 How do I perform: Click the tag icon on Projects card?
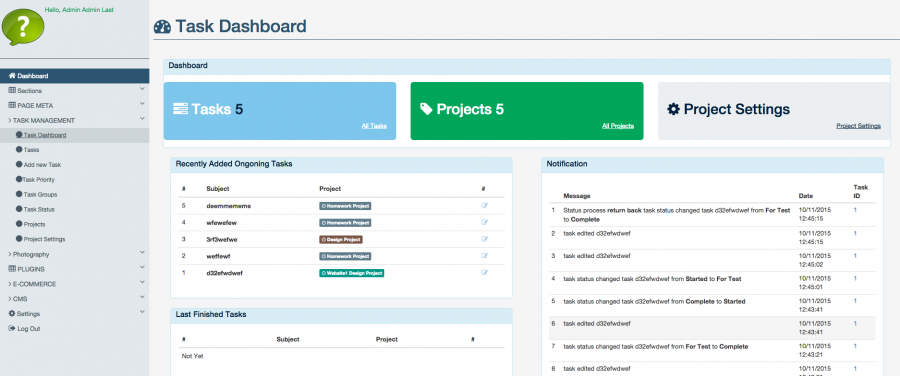[426, 109]
